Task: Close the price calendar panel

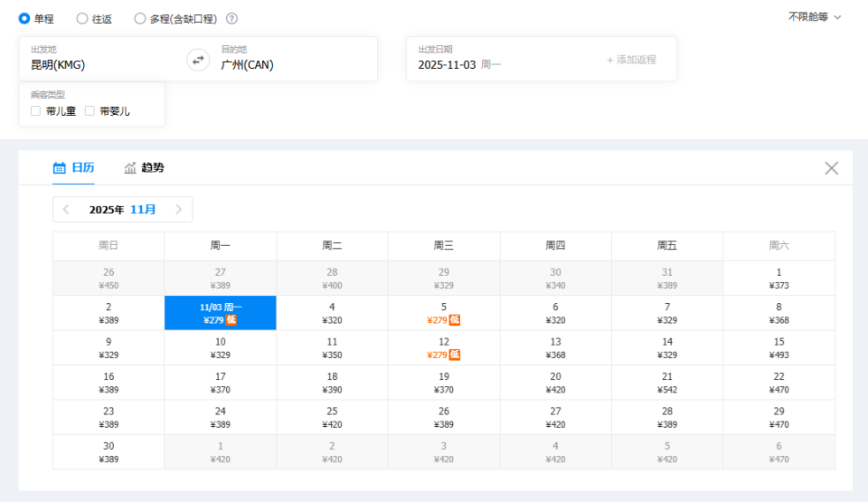Action: (832, 168)
